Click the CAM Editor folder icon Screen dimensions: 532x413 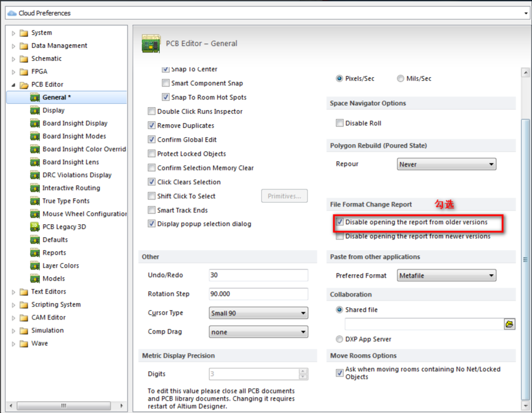(x=24, y=318)
